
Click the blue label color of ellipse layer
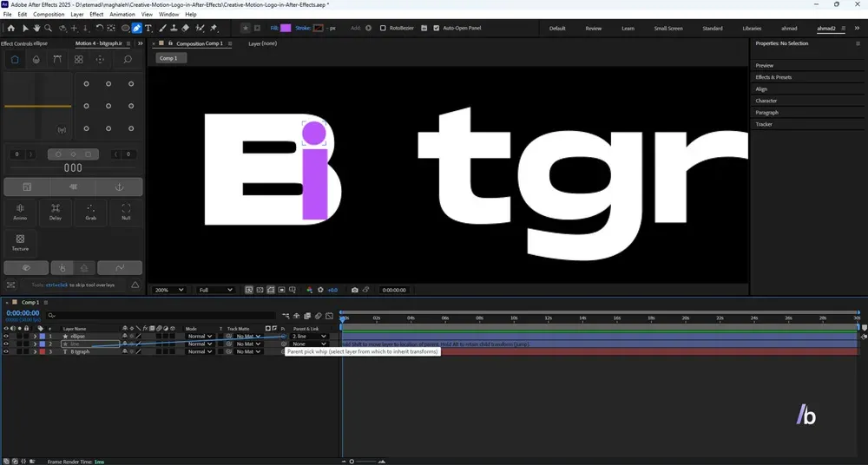pyautogui.click(x=43, y=336)
